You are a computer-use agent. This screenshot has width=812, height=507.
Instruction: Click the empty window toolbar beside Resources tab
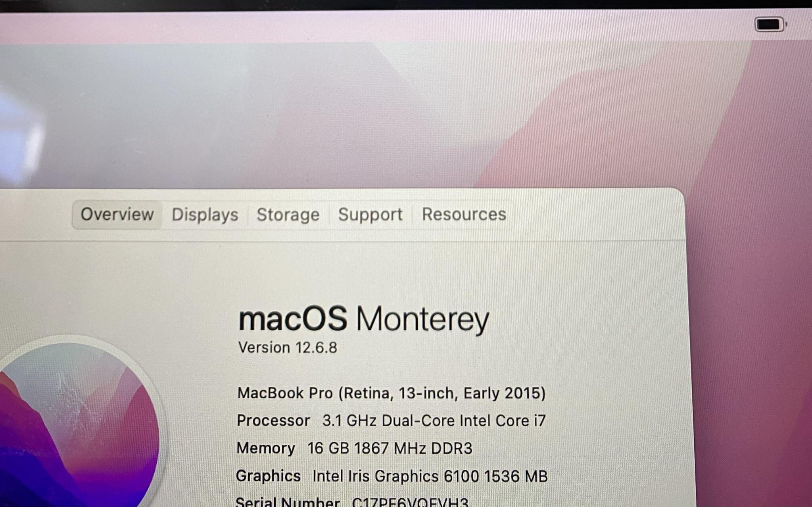pyautogui.click(x=595, y=215)
